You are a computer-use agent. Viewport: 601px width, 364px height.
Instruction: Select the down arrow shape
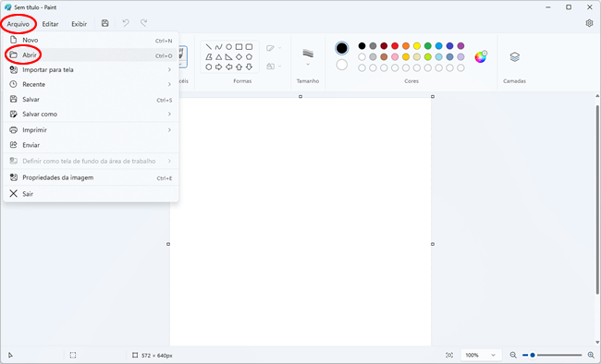point(249,67)
